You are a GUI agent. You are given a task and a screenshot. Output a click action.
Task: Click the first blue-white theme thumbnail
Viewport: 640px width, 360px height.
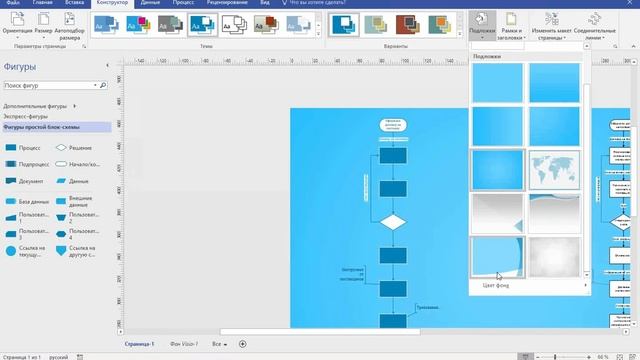coord(106,25)
